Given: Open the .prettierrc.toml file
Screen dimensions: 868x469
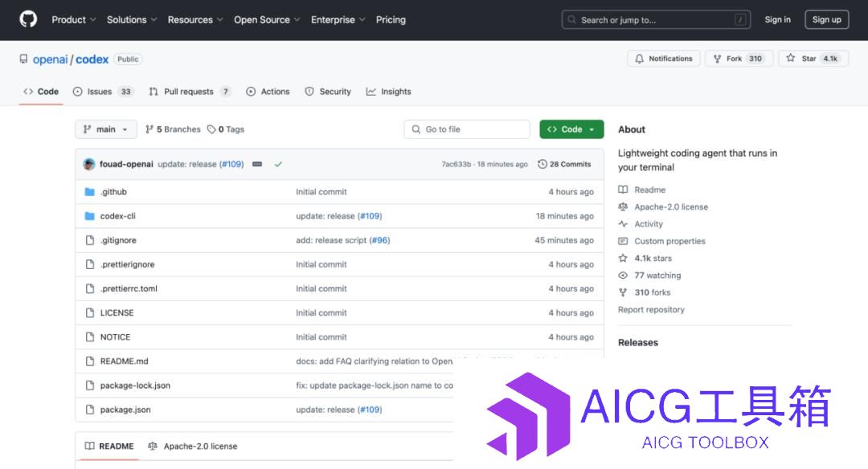Looking at the screenshot, I should [129, 288].
